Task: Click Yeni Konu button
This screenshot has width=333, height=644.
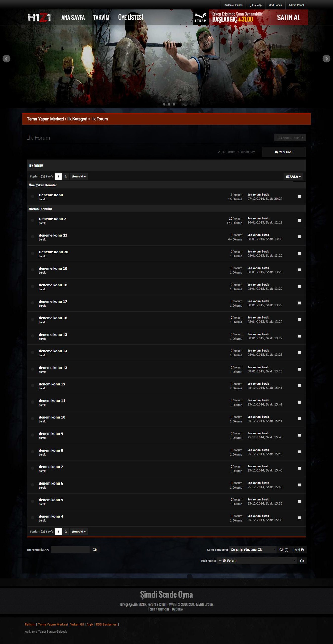Action: point(284,152)
